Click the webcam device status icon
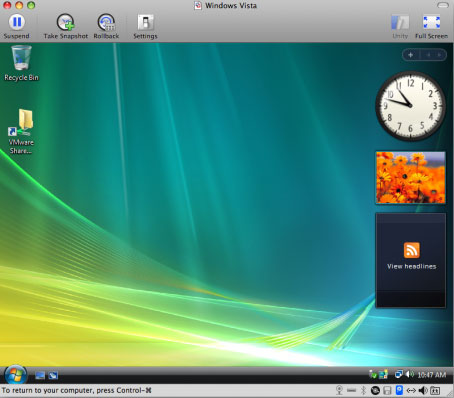This screenshot has width=454, height=398. click(339, 390)
